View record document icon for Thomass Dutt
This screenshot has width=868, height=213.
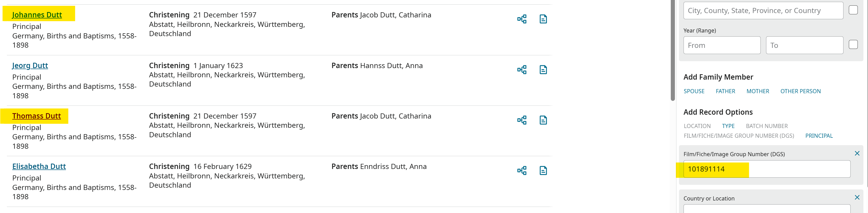click(543, 120)
